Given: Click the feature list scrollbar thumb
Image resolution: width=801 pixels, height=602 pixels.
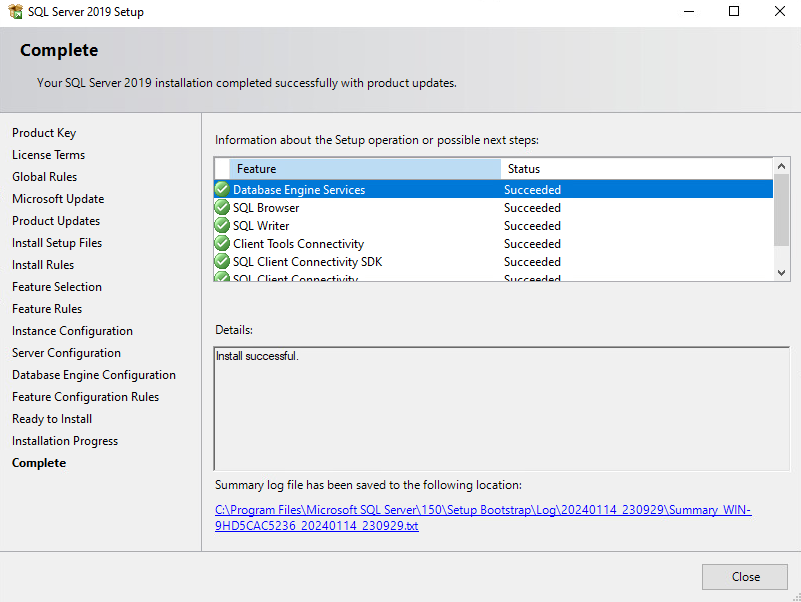Looking at the screenshot, I should (781, 210).
